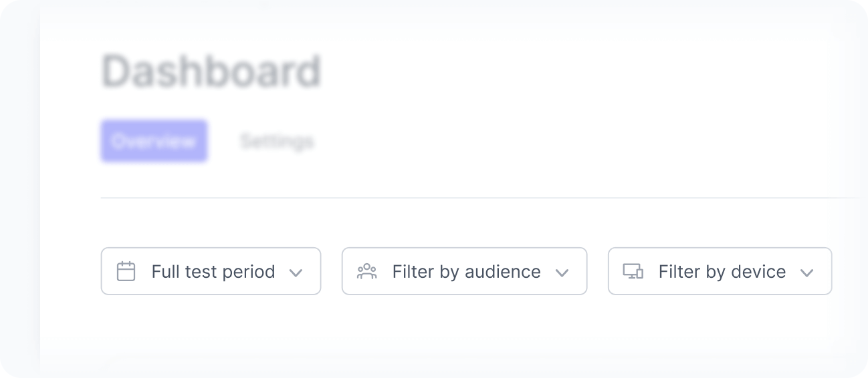Image resolution: width=868 pixels, height=378 pixels.
Task: Click the divider line below the tabs
Action: [468, 198]
